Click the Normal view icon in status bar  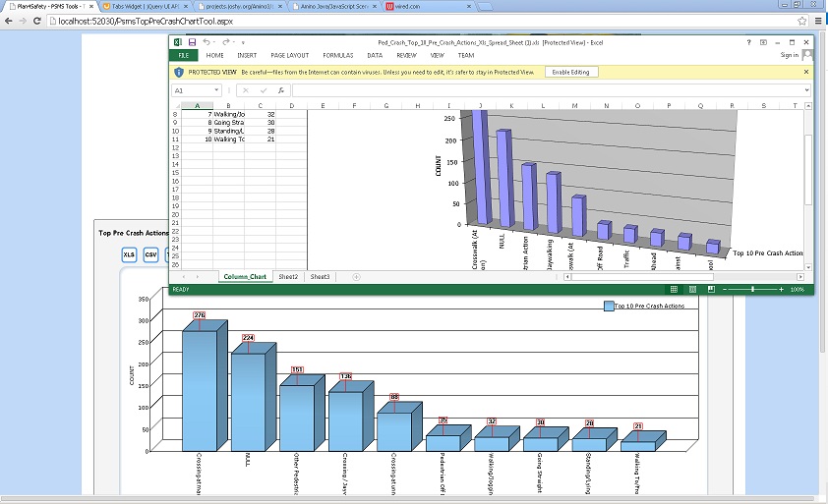click(674, 289)
